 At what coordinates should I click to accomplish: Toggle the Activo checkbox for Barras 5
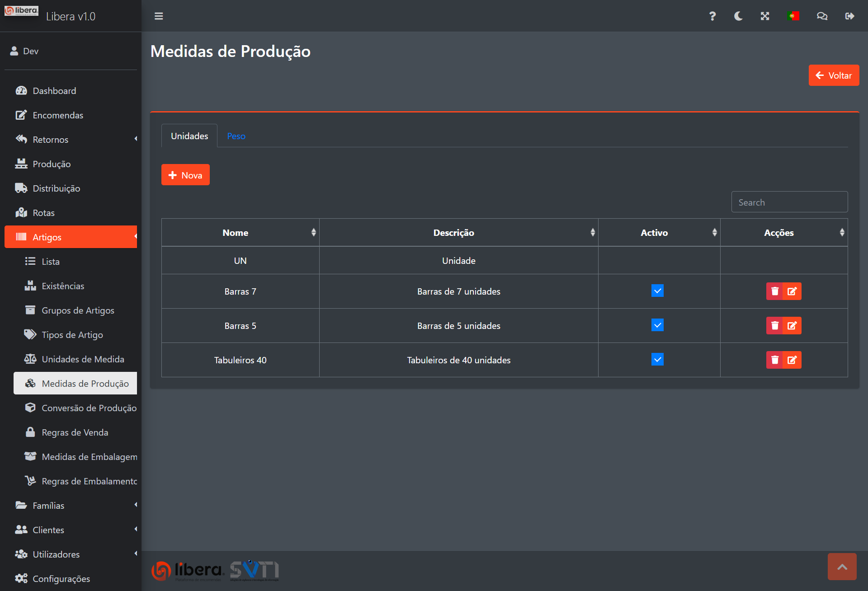coord(657,325)
